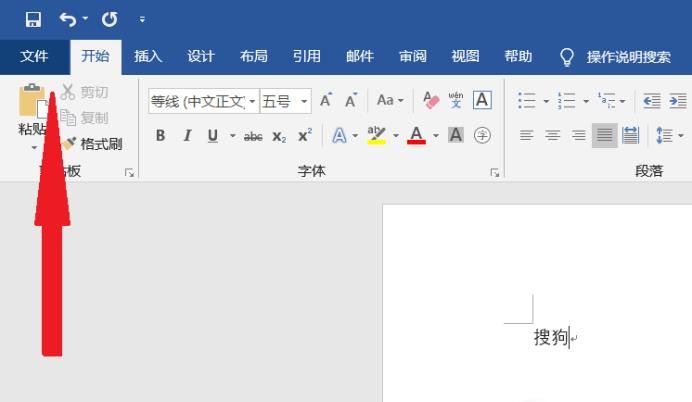
Task: Click the 剪切 cut button
Action: point(85,92)
